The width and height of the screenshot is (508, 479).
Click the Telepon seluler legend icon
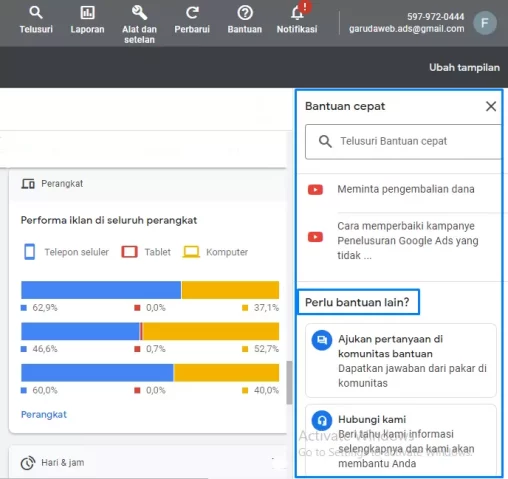30,252
